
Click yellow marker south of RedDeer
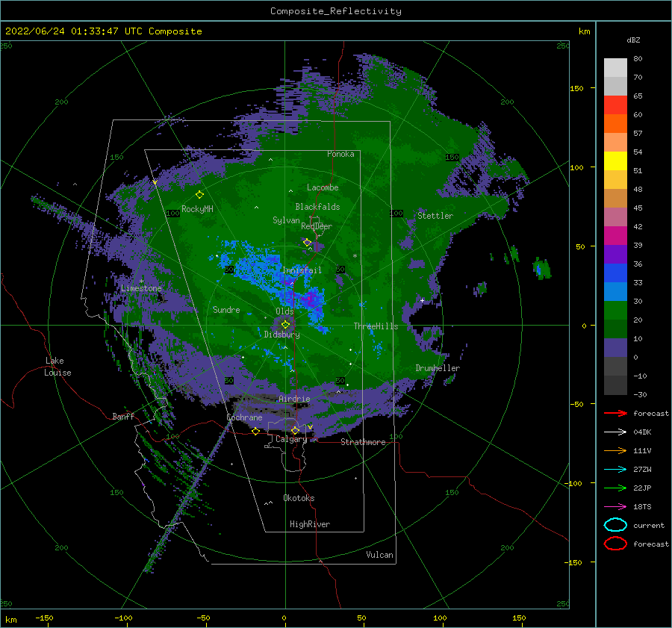(307, 243)
